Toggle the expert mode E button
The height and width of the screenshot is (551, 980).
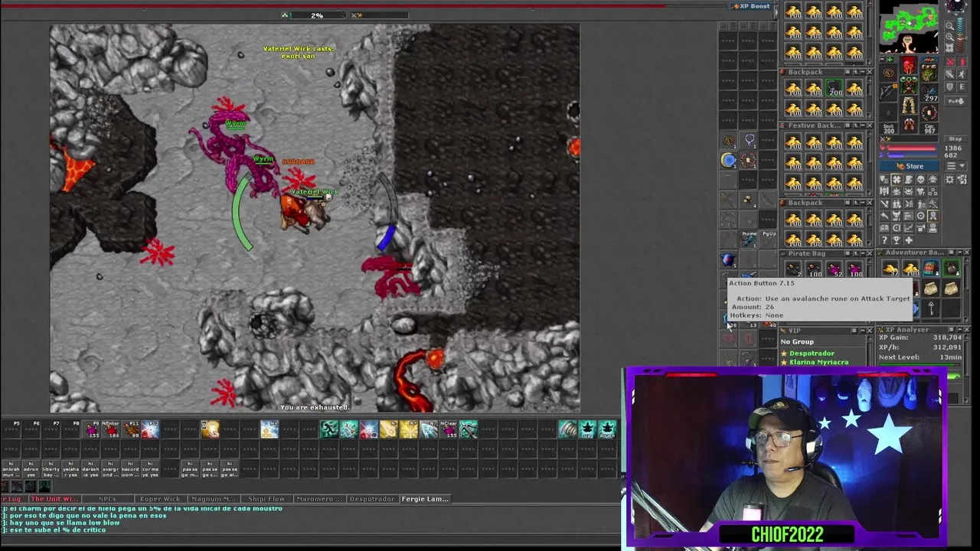pyautogui.click(x=962, y=86)
